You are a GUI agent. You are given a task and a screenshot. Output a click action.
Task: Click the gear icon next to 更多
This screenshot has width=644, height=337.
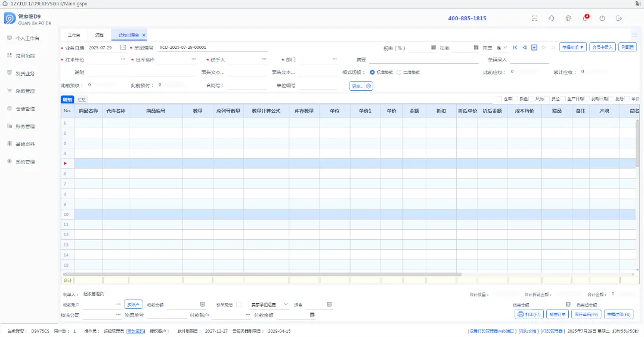click(x=369, y=86)
